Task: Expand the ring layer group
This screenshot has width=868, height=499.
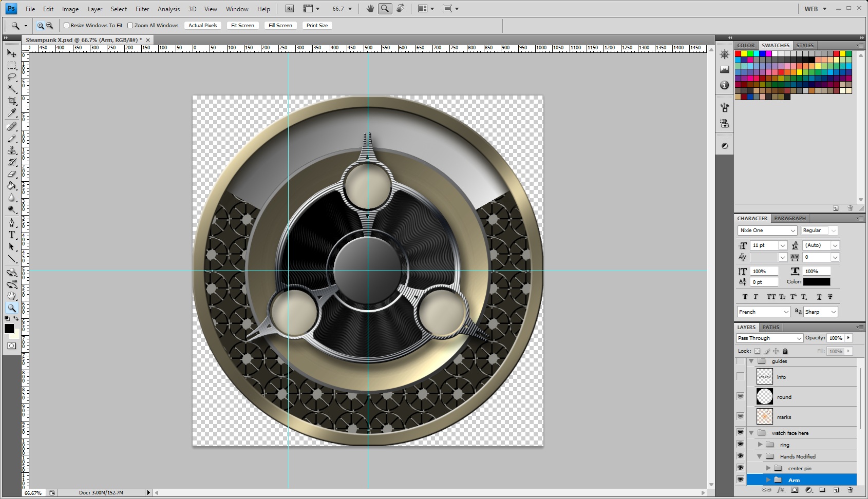Action: [x=760, y=445]
